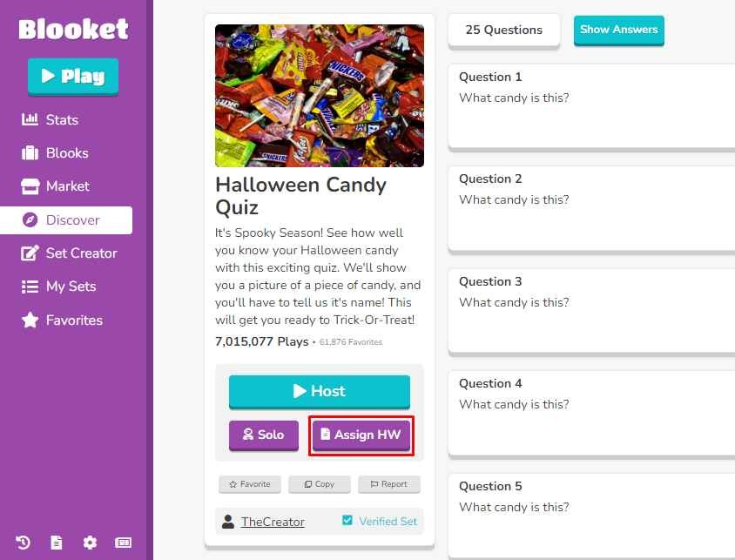Image resolution: width=735 pixels, height=560 pixels.
Task: Toggle Show Answers for the questions
Action: tap(618, 30)
